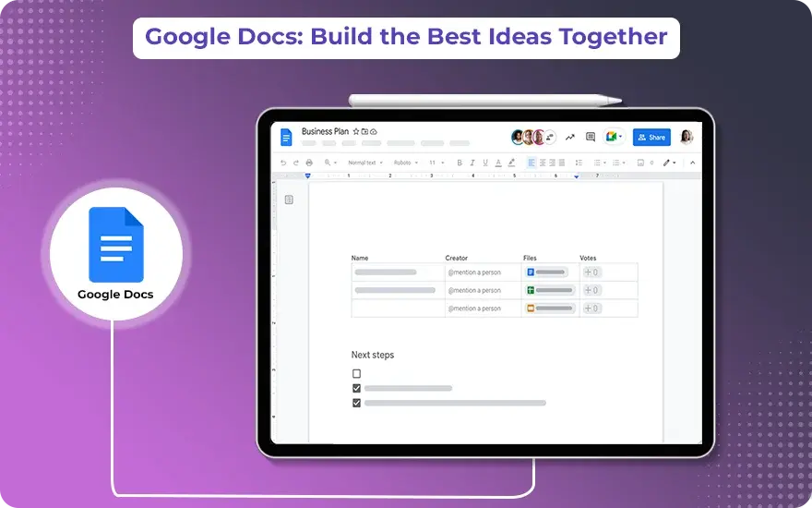Open the Roboto font dropdown
This screenshot has width=812, height=508.
pos(405,163)
